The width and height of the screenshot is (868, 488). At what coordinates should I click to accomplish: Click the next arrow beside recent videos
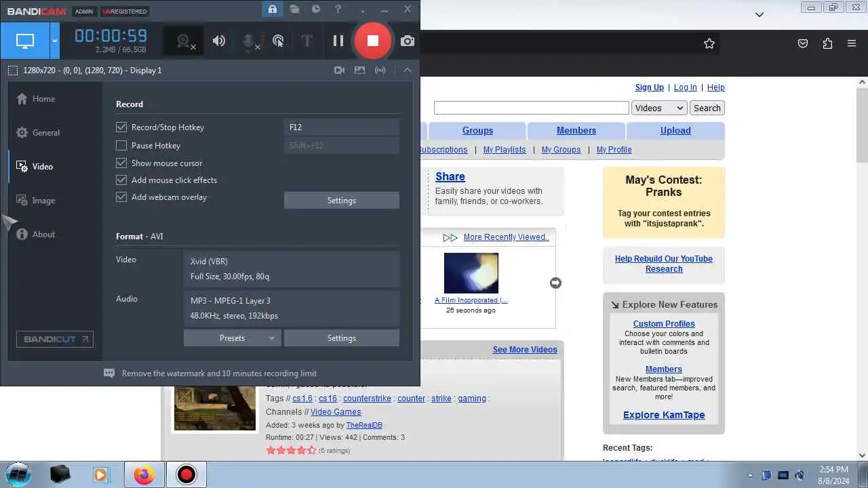(555, 283)
